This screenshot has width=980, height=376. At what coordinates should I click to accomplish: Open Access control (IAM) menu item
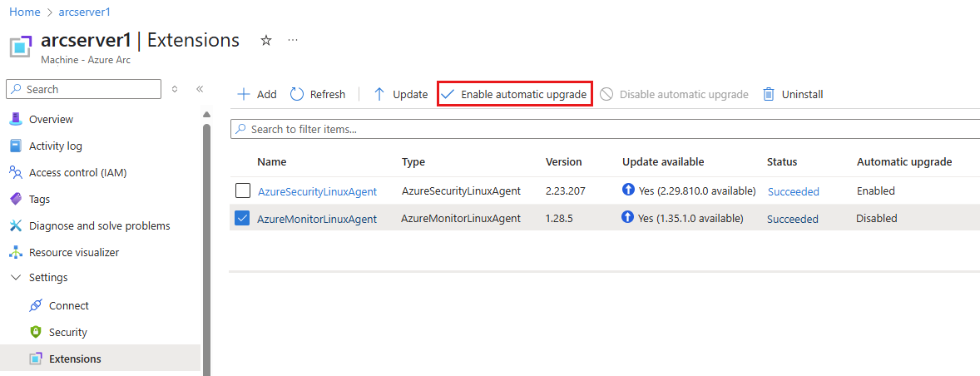[78, 173]
